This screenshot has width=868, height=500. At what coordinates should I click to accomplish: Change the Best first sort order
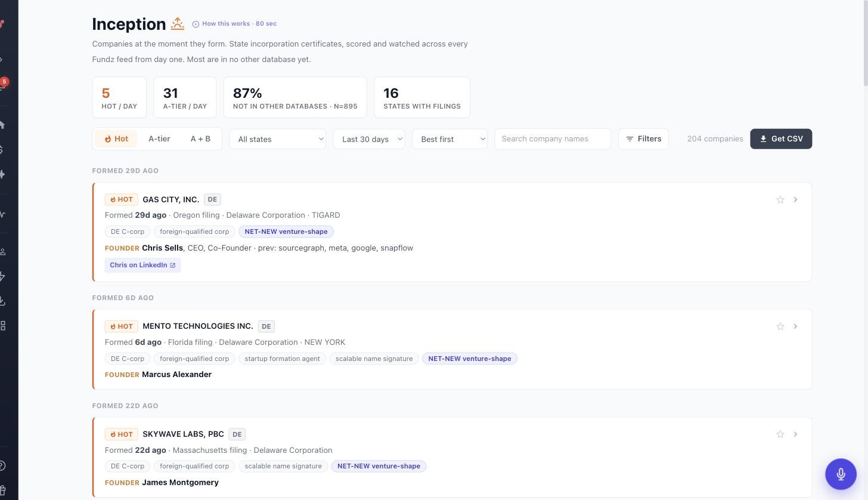450,139
